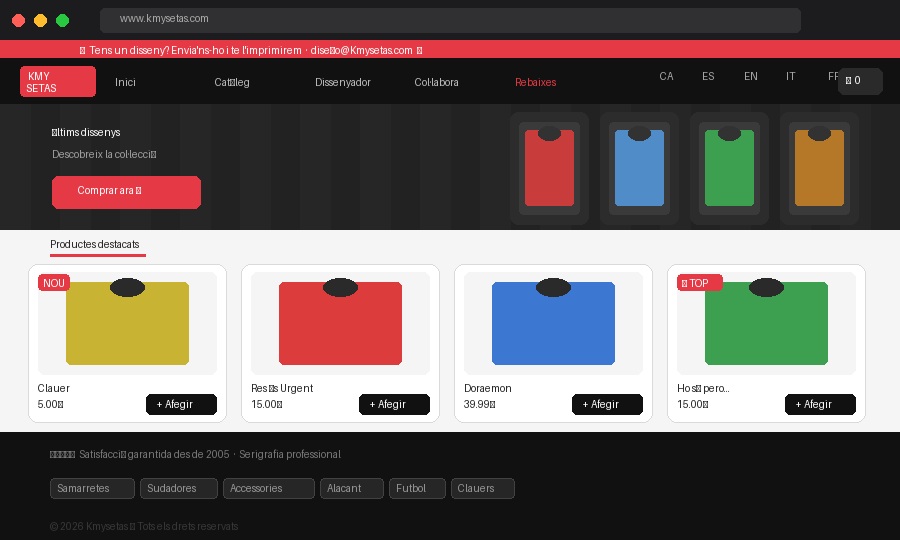Viewport: 900px width, 540px height.
Task: Click the Comprar ara button
Action: pyautogui.click(x=126, y=192)
